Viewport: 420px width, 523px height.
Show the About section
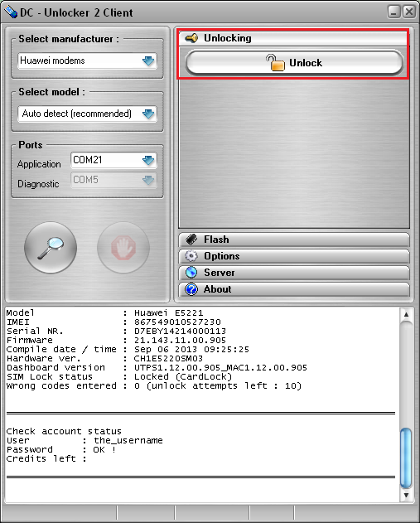click(x=294, y=289)
